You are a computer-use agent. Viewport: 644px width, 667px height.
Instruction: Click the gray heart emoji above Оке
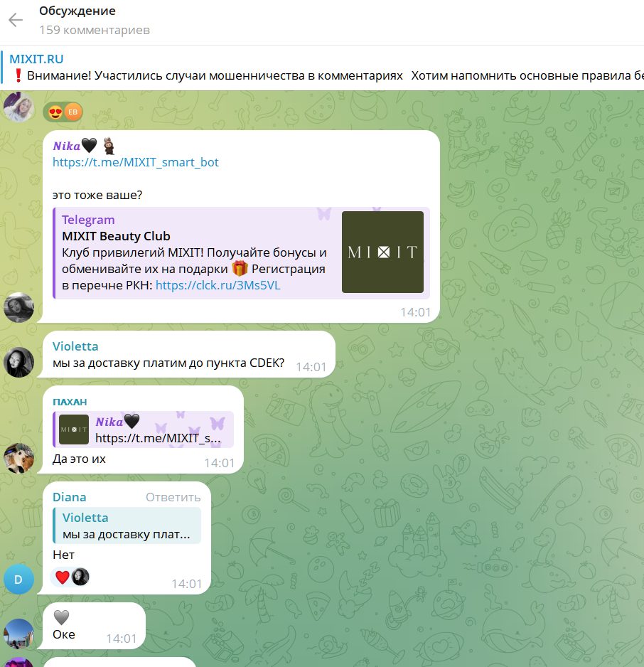click(x=62, y=617)
